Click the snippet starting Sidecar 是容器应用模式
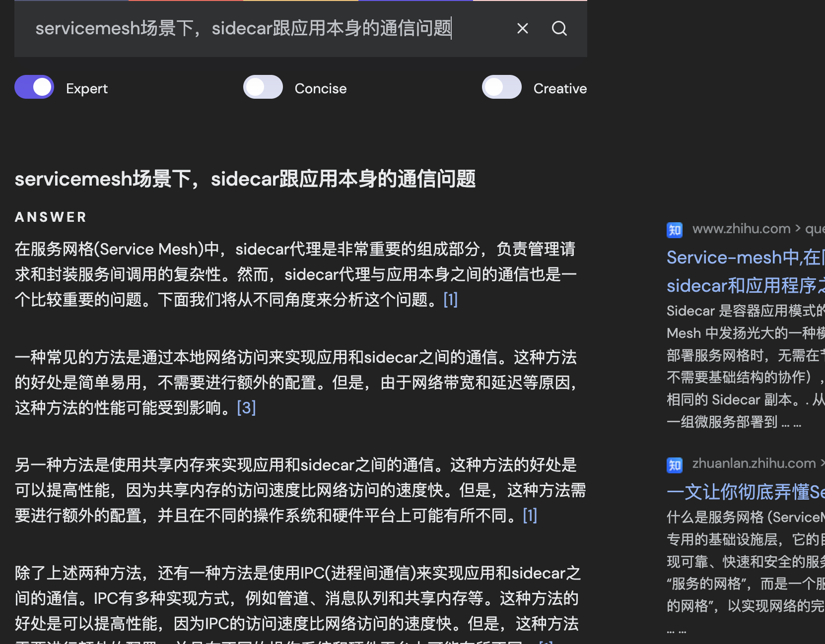 coord(746,366)
